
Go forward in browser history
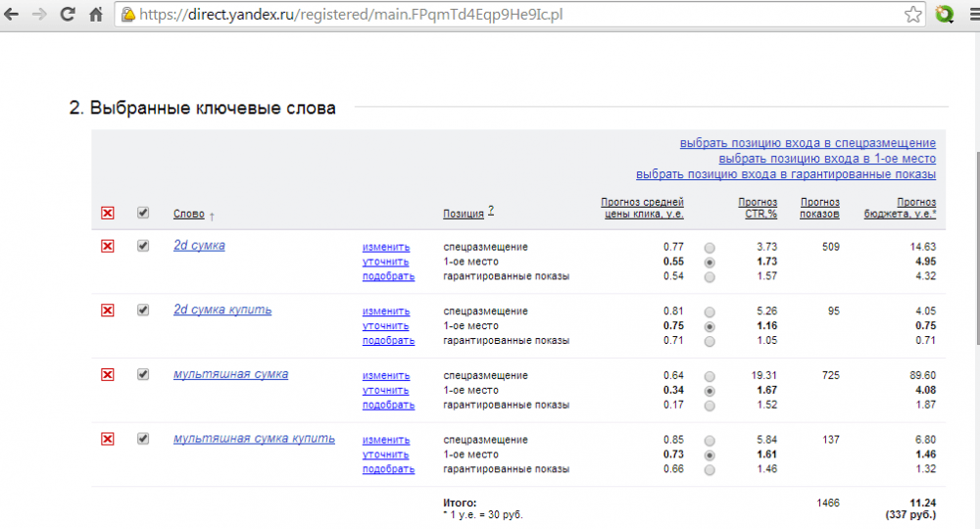click(39, 15)
